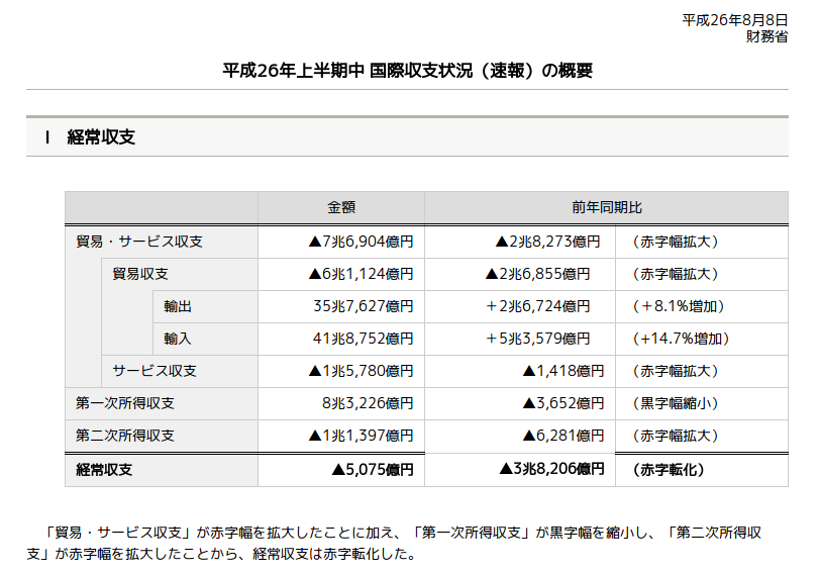Click the 財務省 text in the header
Viewport: 820px width, 573px height.
(x=767, y=37)
